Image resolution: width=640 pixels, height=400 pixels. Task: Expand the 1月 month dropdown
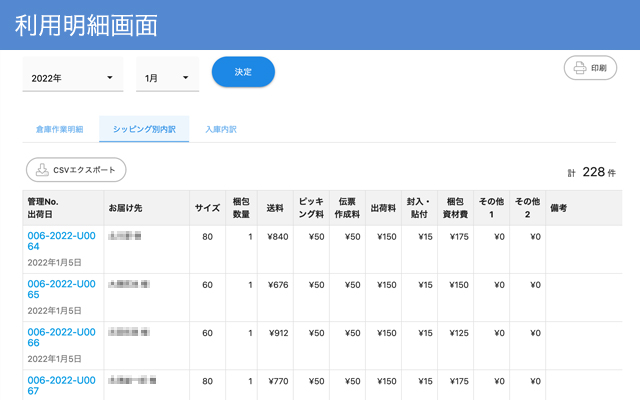(x=167, y=78)
